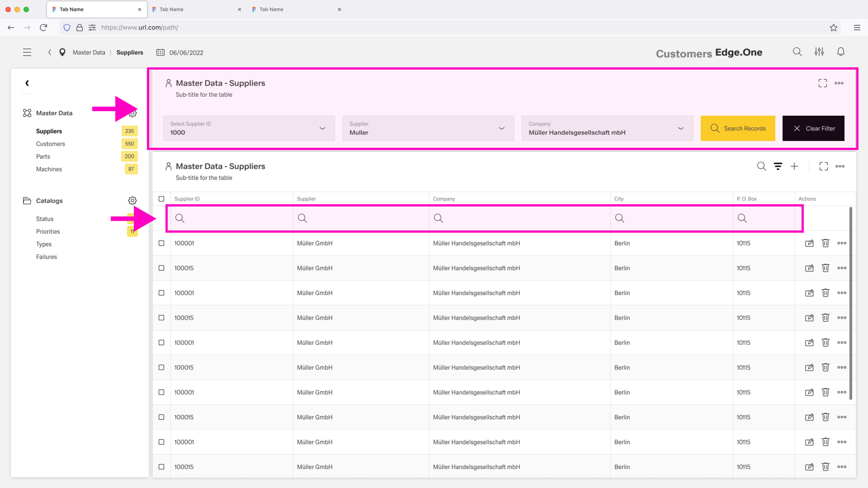The image size is (868, 488).
Task: Open the sliders settings icon in header
Action: click(x=819, y=52)
